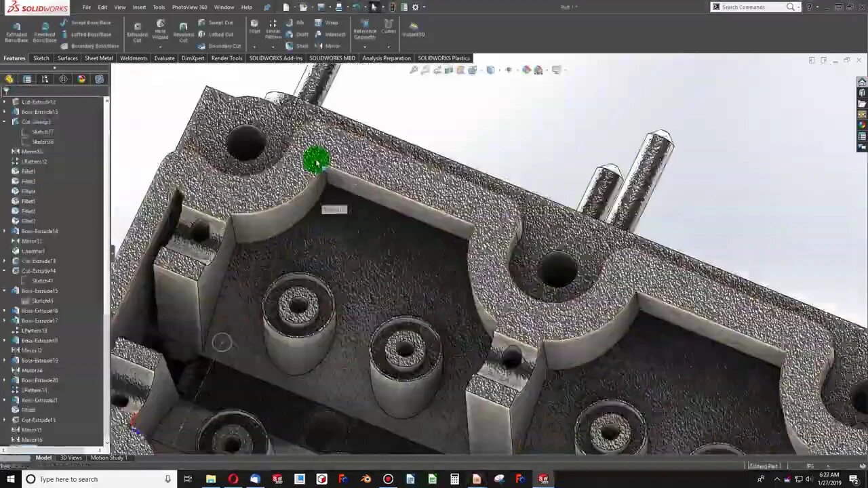The width and height of the screenshot is (868, 488).
Task: Click the Save toolbar icon
Action: click(x=320, y=7)
